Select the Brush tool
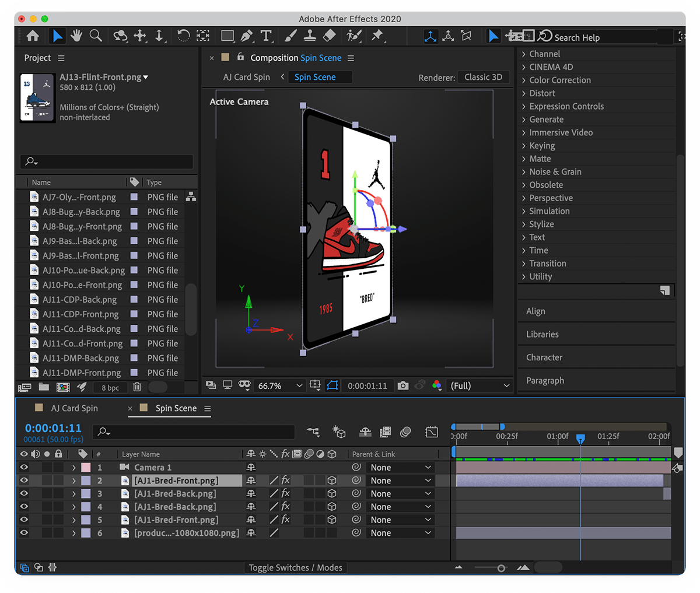This screenshot has width=700, height=593. coord(290,36)
